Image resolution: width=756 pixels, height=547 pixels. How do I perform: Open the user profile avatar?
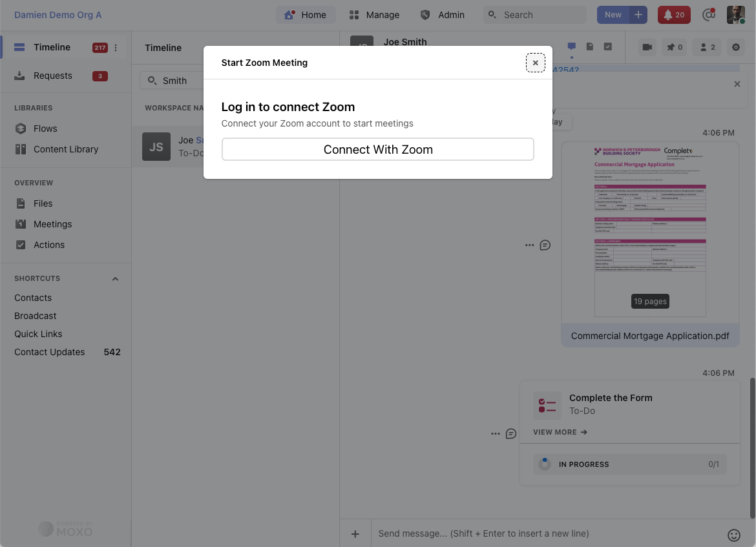736,15
